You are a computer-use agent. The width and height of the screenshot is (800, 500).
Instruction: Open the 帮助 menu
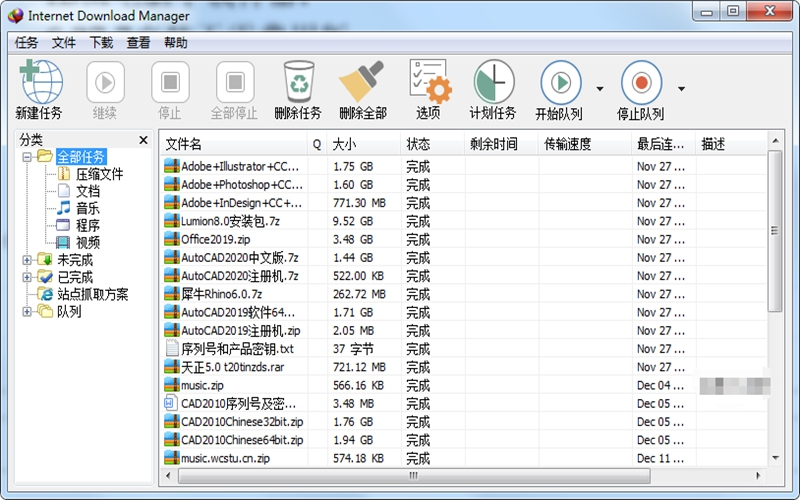[176, 43]
